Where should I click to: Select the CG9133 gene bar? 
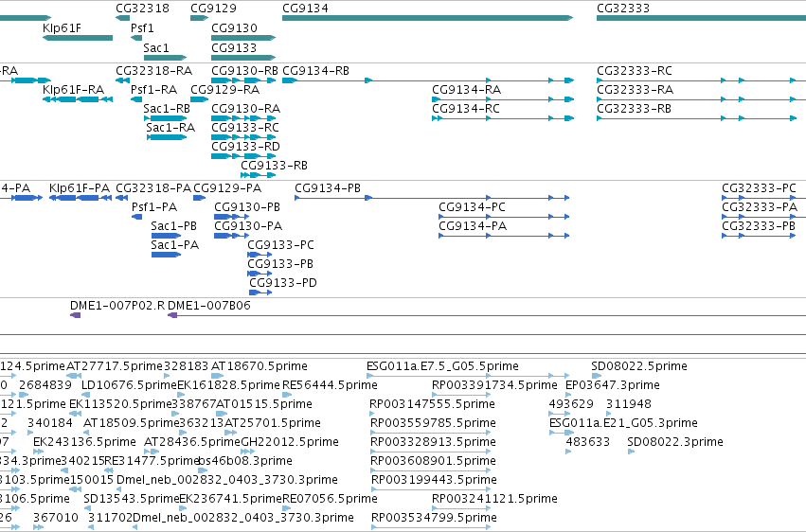coord(243,58)
